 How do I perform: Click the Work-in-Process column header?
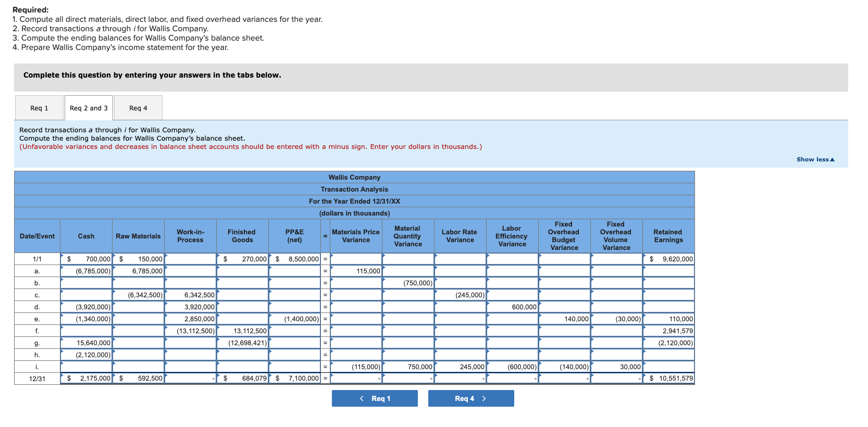coord(191,236)
